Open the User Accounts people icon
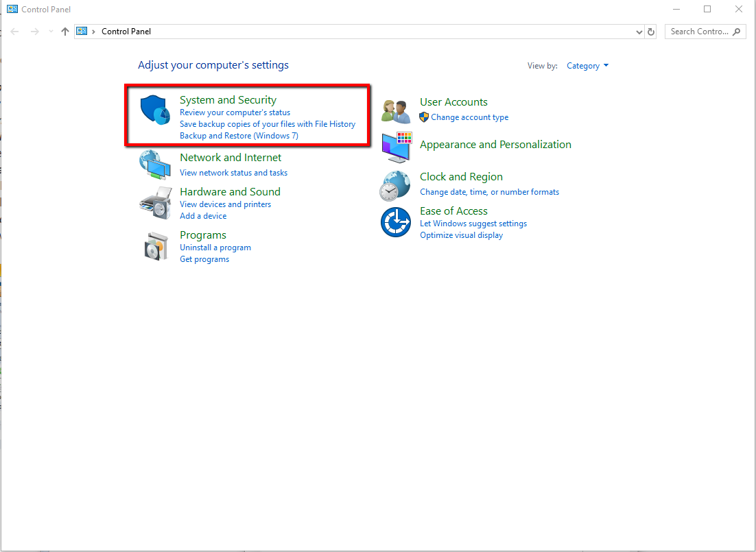Screen dimensions: 756x552 [396, 111]
